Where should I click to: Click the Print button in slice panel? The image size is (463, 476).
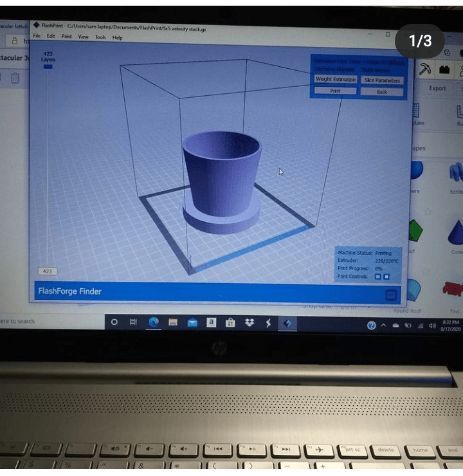coord(335,91)
